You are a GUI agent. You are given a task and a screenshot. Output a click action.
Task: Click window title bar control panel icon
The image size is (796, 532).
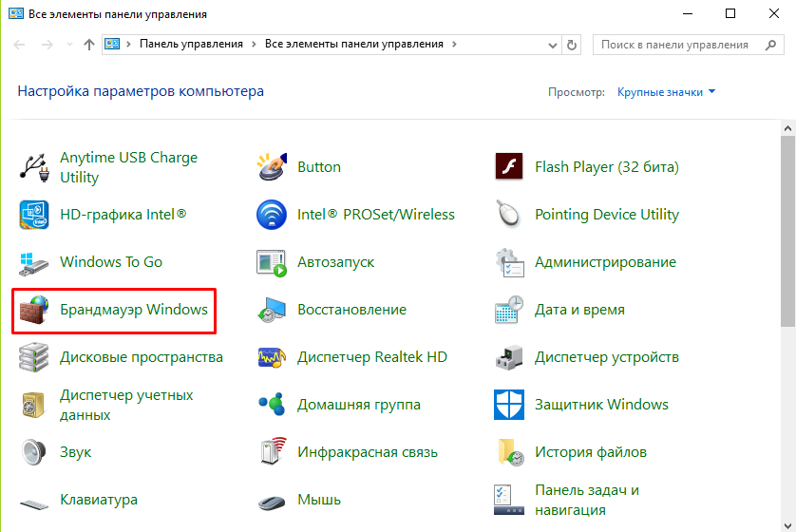point(16,13)
